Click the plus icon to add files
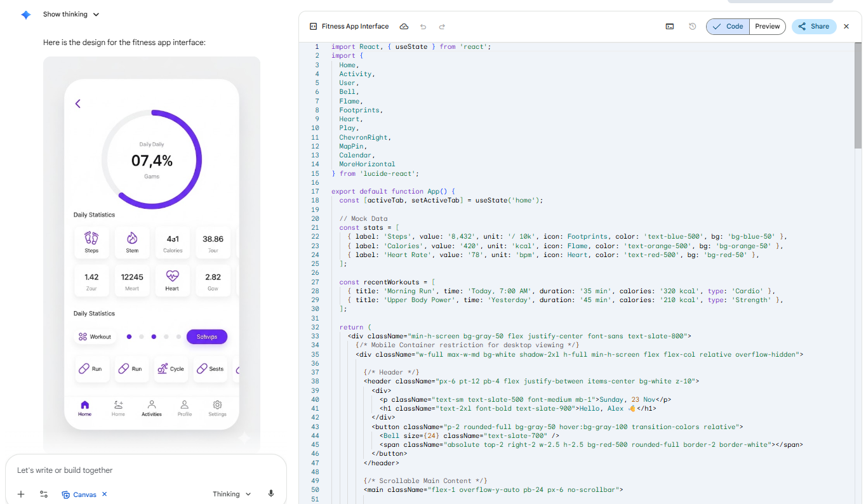The image size is (866, 504). click(21, 494)
